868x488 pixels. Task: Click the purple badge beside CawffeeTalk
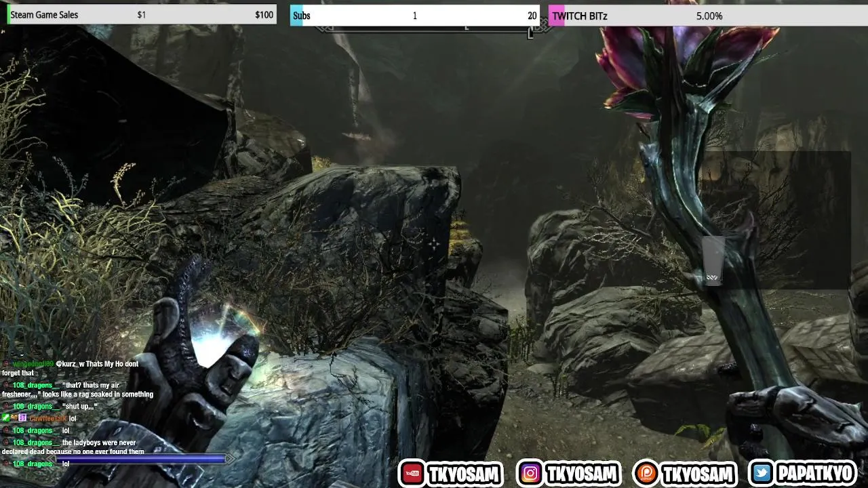pyautogui.click(x=22, y=418)
